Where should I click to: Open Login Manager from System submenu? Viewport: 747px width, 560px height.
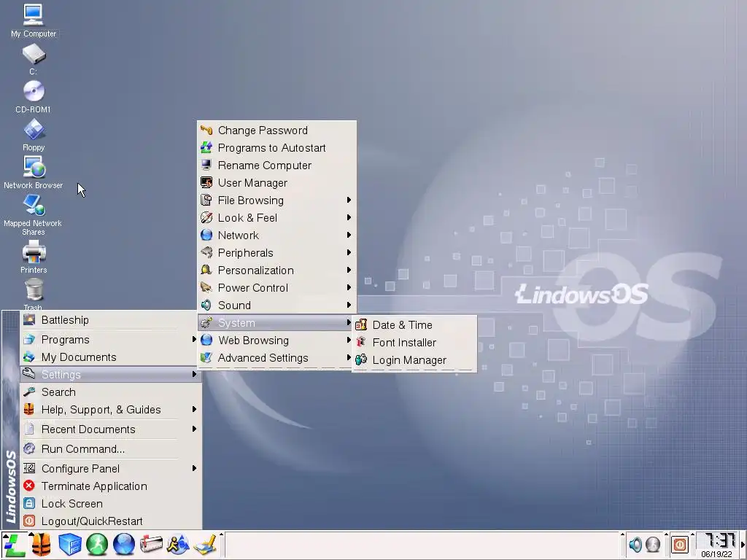point(414,360)
